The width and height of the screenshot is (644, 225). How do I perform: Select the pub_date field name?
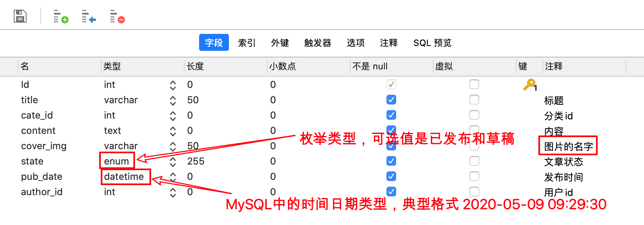42,177
